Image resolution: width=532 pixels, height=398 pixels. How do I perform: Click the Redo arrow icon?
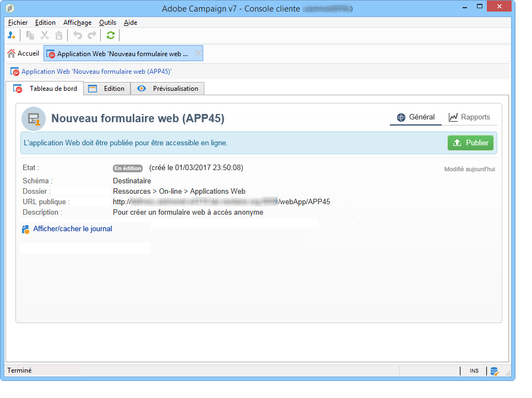click(x=92, y=35)
